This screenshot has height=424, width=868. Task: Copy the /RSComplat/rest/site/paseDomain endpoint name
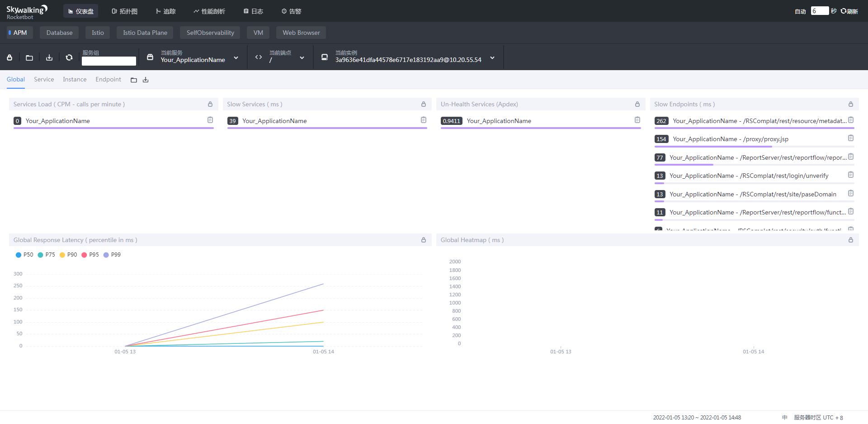tap(851, 193)
